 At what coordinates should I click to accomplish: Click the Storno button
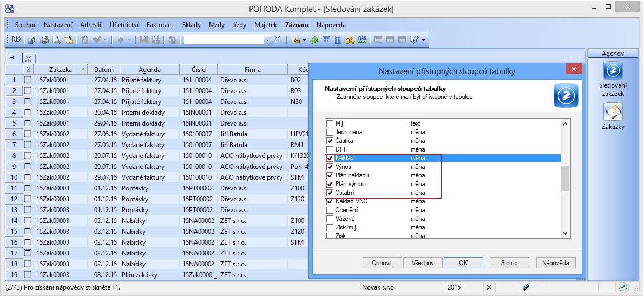[x=509, y=263]
